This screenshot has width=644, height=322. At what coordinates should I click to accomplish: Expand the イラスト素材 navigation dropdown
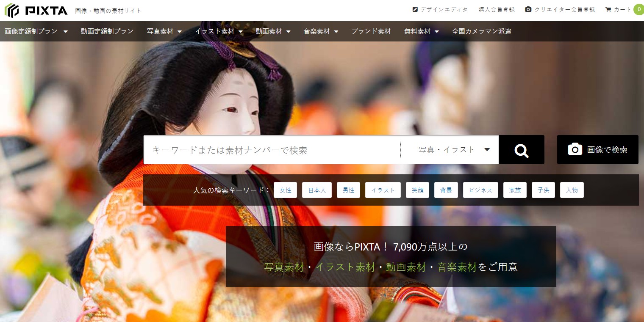[x=219, y=31]
